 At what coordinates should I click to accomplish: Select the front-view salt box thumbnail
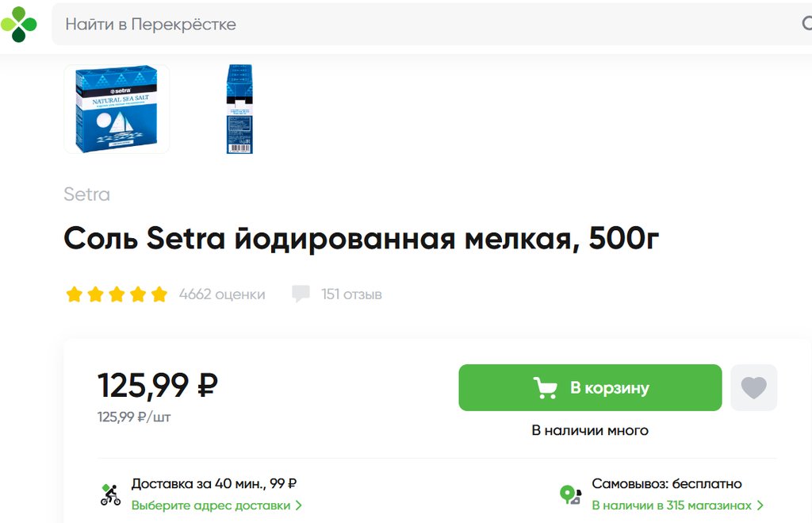point(117,109)
